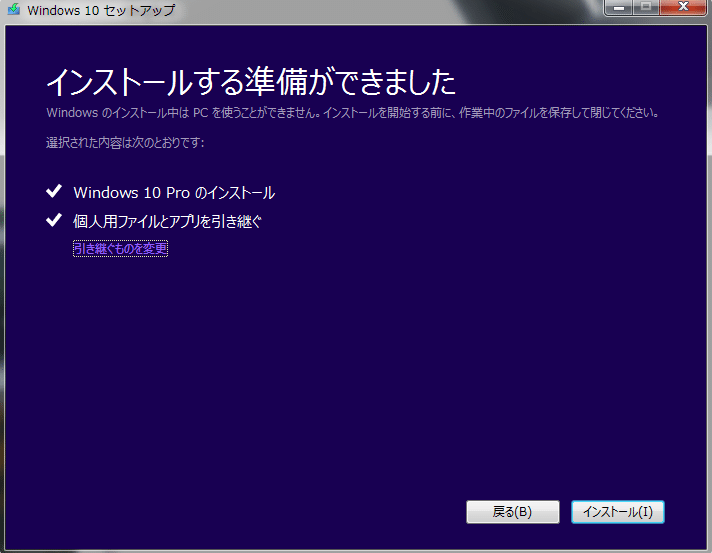712x553 pixels.
Task: Click the heading インストールする準備ができました
Action: [251, 82]
